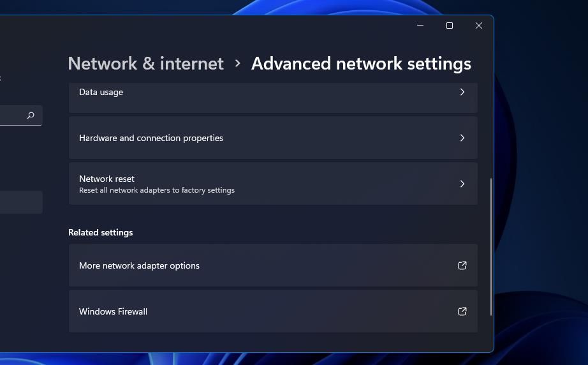
Task: Expand Data usage with its chevron
Action: pyautogui.click(x=462, y=92)
